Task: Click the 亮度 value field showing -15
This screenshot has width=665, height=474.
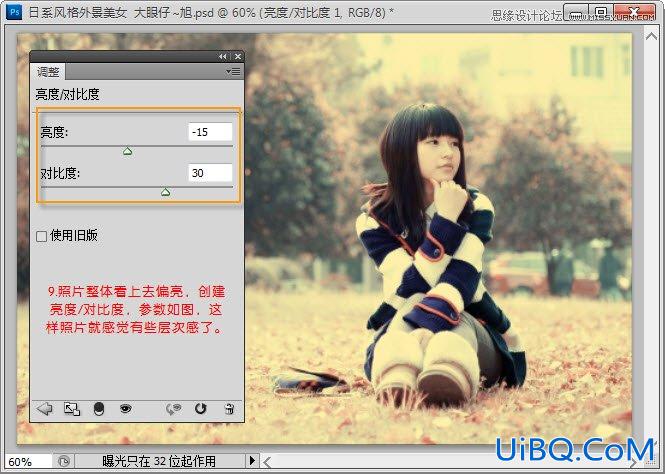Action: (210, 132)
